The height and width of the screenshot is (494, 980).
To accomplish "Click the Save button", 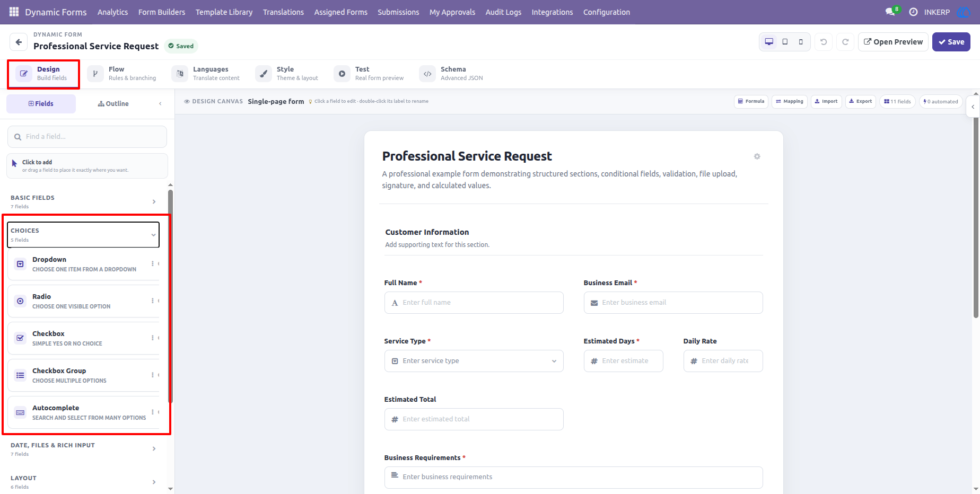I will tap(951, 42).
